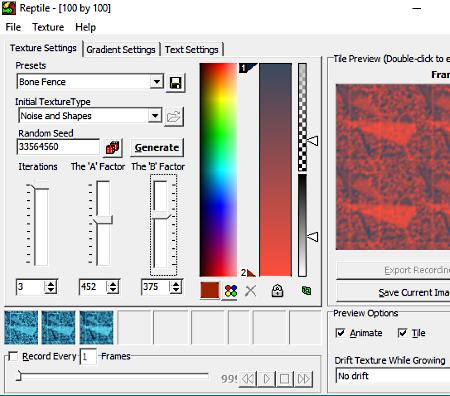
Task: Click the stop button in frame controls
Action: tap(285, 379)
